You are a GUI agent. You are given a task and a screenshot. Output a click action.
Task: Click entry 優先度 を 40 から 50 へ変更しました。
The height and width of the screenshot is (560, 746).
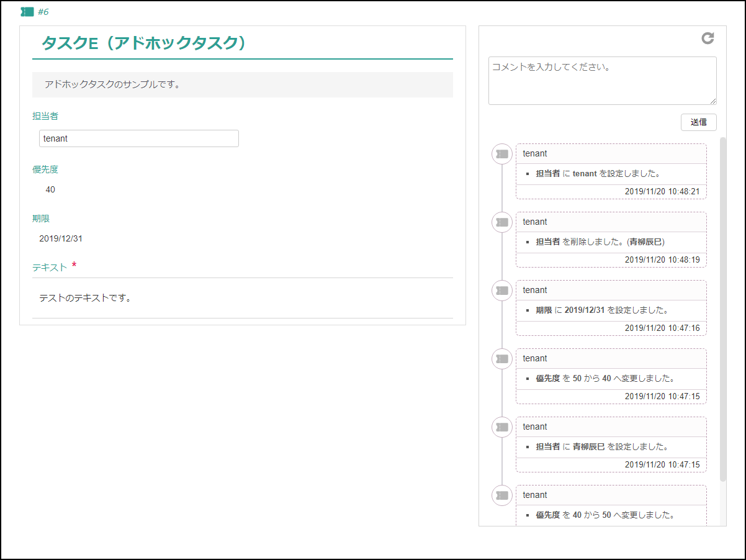(x=605, y=515)
